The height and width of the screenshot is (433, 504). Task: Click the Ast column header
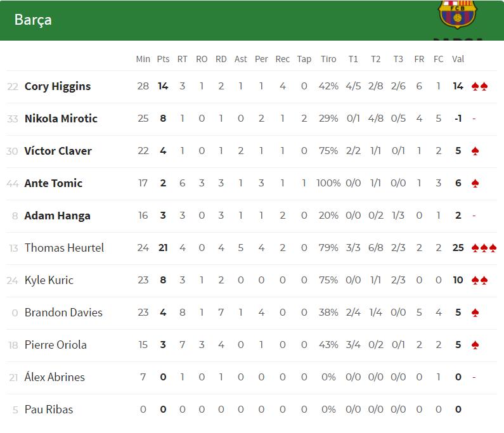coord(241,59)
